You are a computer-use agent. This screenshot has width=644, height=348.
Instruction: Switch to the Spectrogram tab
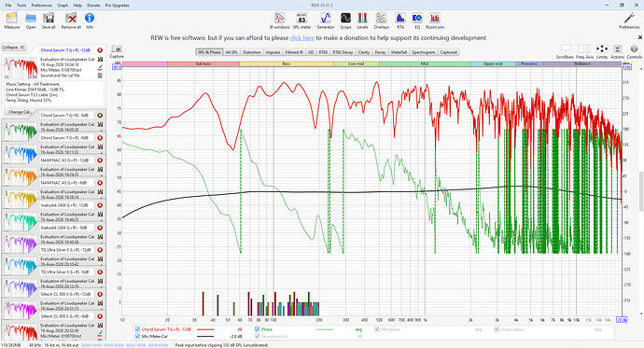tap(424, 52)
